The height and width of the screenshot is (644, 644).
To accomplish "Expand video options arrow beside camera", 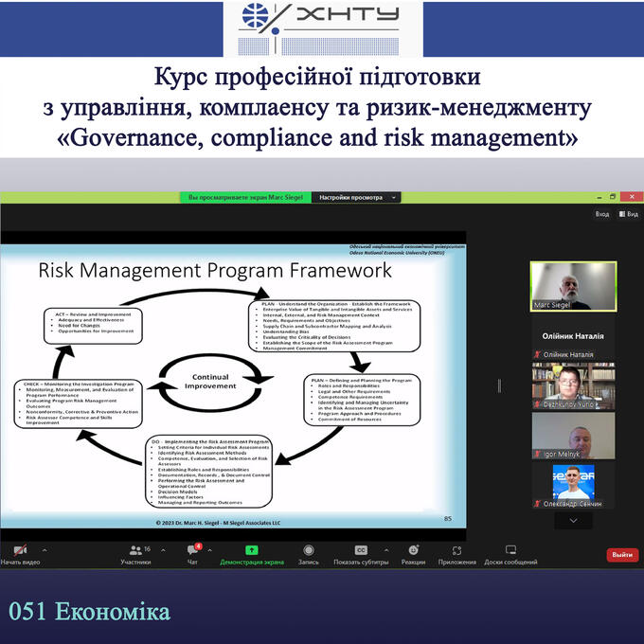I will click(45, 549).
